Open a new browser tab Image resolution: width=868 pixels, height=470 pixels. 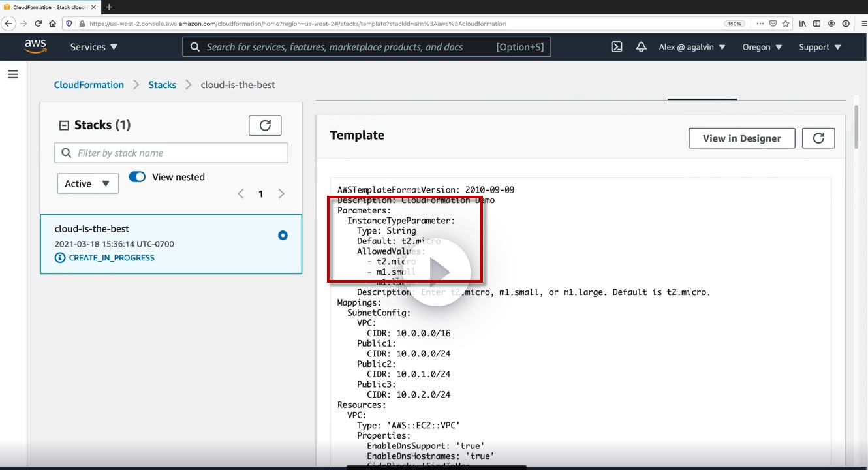coord(109,7)
